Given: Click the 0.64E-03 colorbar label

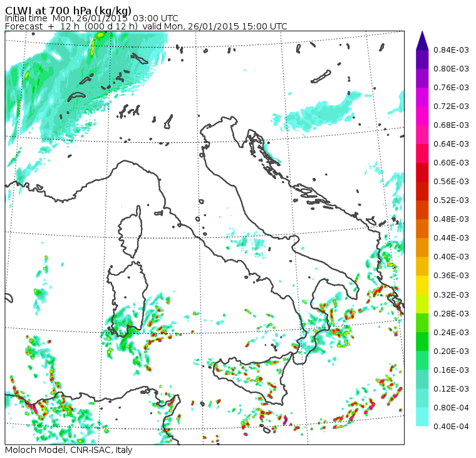Looking at the screenshot, I should 451,144.
